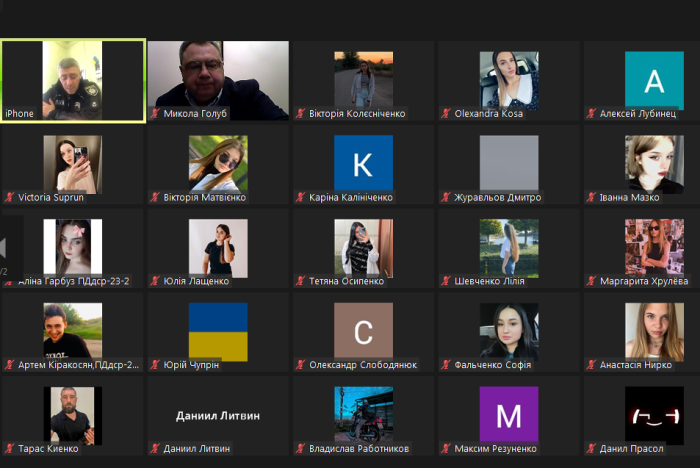Select Данил Прасол's dark avatar tile
Screen dimensions: 700x468
click(654, 414)
